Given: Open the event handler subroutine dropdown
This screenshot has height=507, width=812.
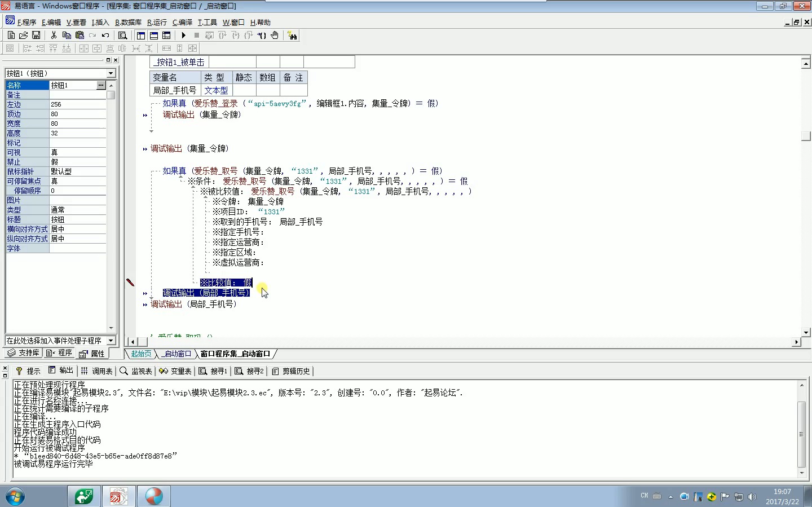Looking at the screenshot, I should [x=111, y=341].
